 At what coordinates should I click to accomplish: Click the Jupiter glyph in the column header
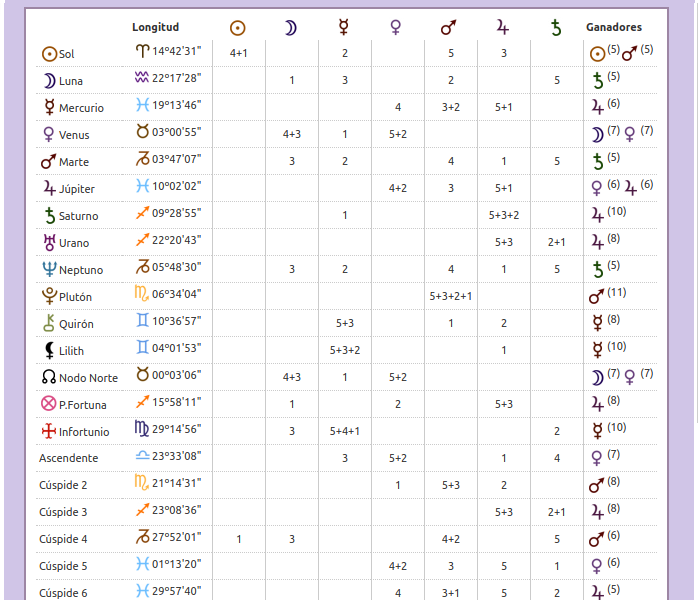point(503,28)
